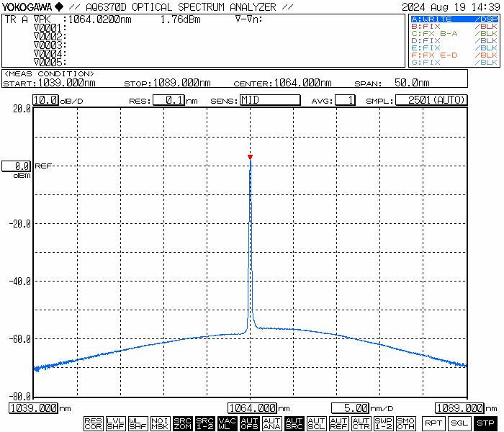The image size is (504, 432).
Task: Click the NOI MSK noise mask icon
Action: [160, 423]
